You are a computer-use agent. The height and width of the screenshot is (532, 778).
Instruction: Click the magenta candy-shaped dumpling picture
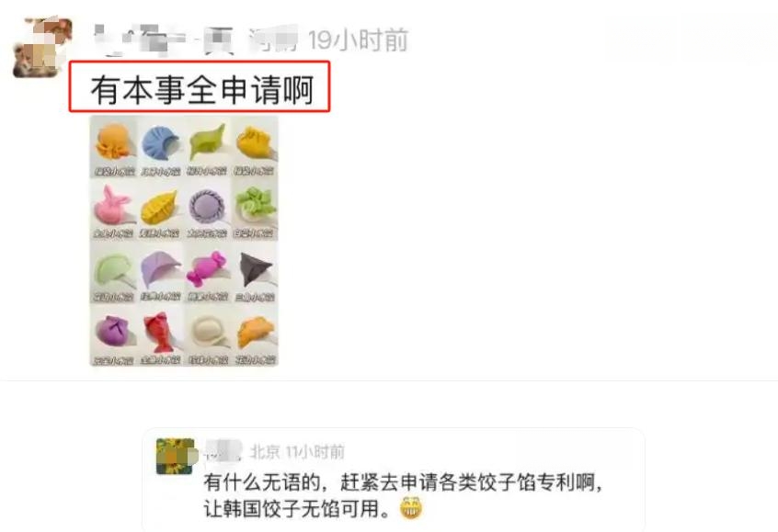208,272
